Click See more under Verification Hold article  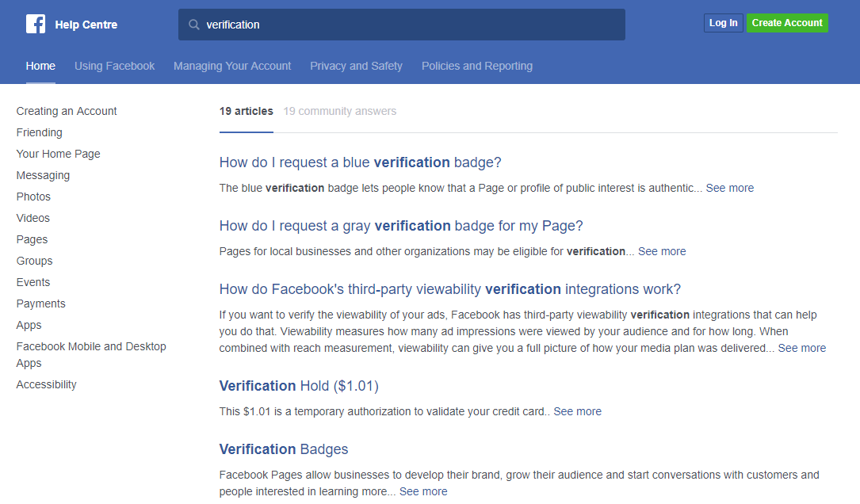tap(577, 412)
